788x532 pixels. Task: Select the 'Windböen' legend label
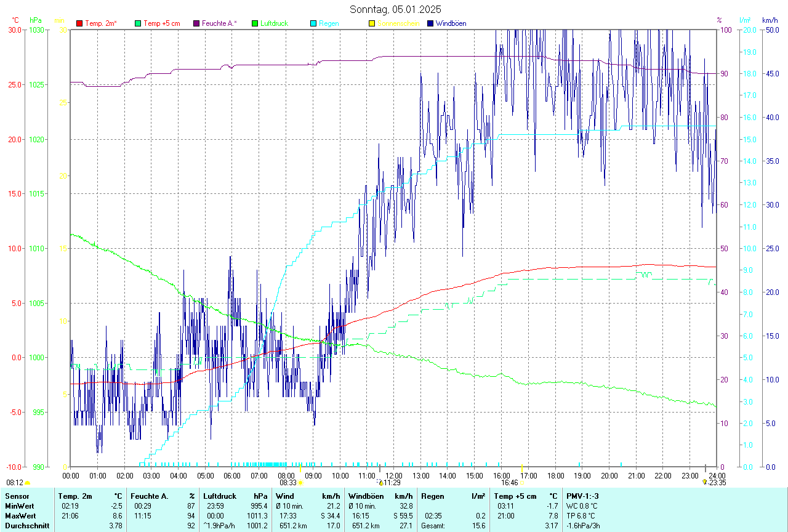tap(451, 23)
